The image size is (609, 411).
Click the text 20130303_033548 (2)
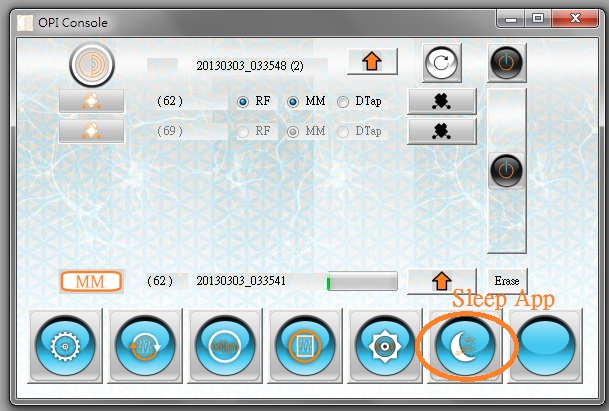[250, 66]
